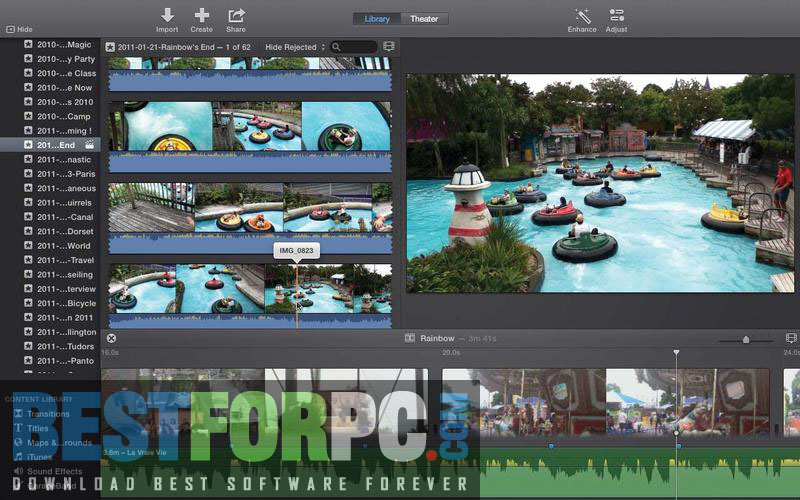This screenshot has height=500, width=800.
Task: Select the 2011-...terview event
Action: tap(66, 289)
